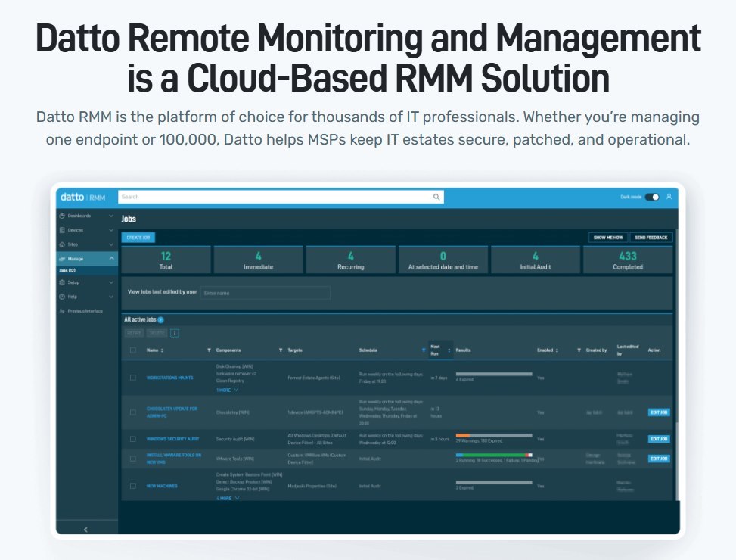Open the WORKSTATIONS MAINTS job link
Image resolution: width=736 pixels, height=560 pixels.
pyautogui.click(x=170, y=376)
